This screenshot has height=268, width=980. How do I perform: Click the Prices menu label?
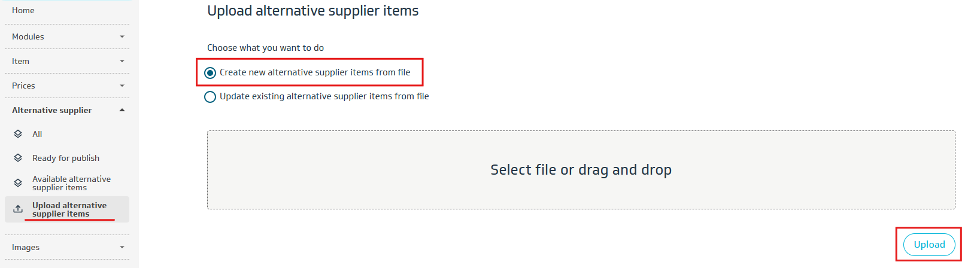point(23,86)
